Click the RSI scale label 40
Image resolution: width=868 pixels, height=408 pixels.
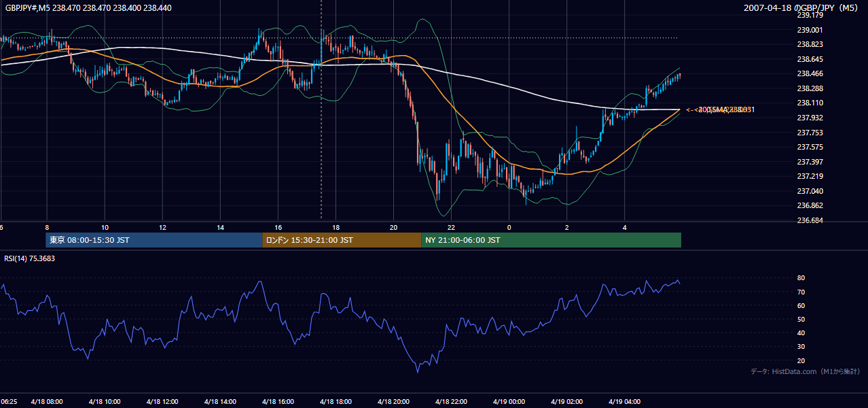(x=801, y=333)
